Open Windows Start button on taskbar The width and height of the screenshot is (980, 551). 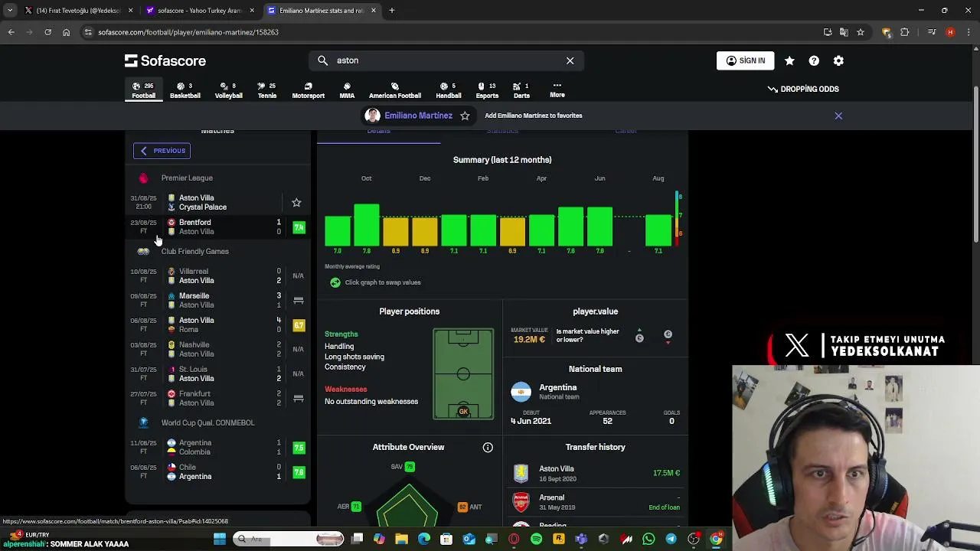click(220, 539)
